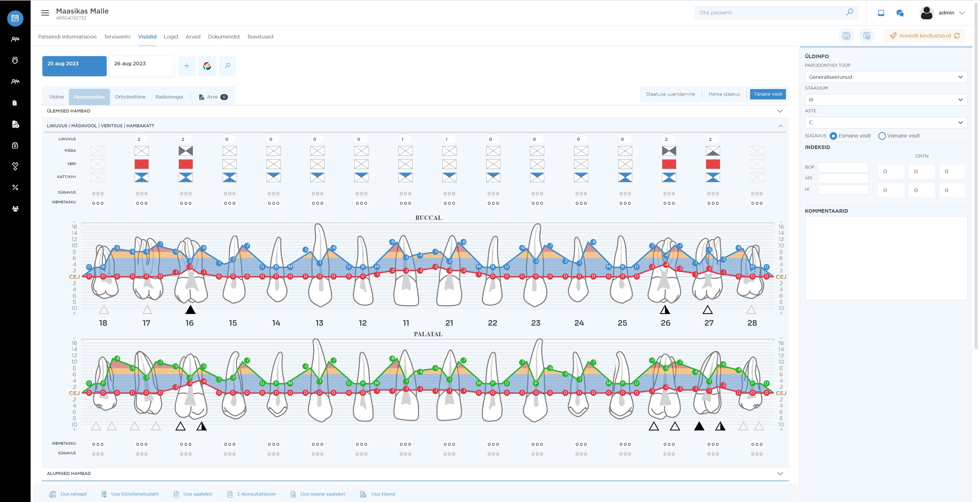The height and width of the screenshot is (502, 980).
Task: Select the Esmane visiit radio button
Action: 833,136
